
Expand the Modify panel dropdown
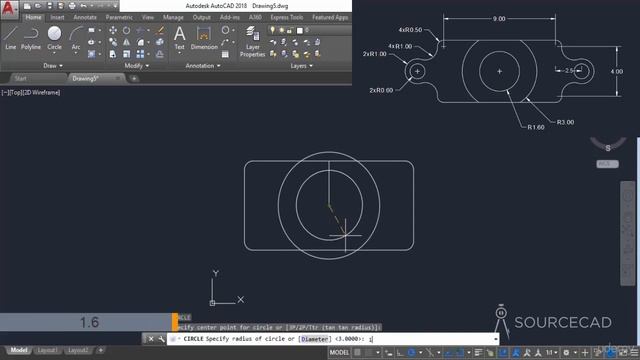click(136, 66)
